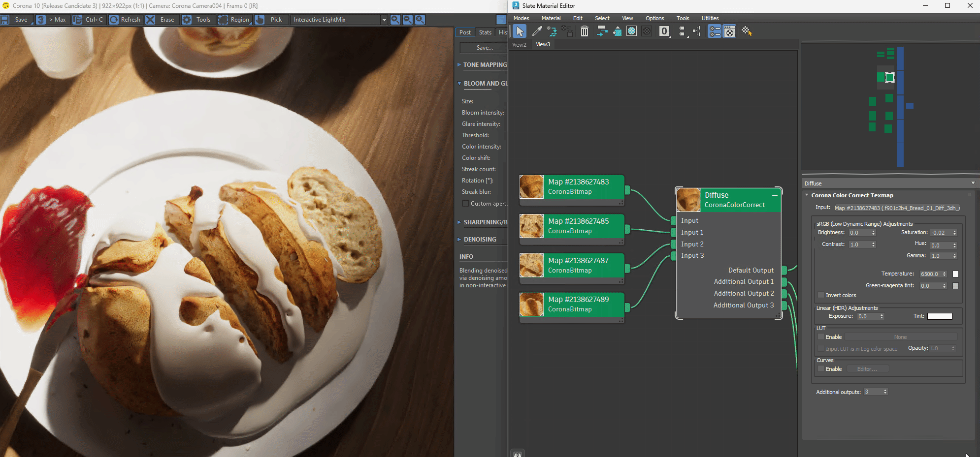Click the Save... button in Post panel
The height and width of the screenshot is (457, 980).
pos(484,48)
